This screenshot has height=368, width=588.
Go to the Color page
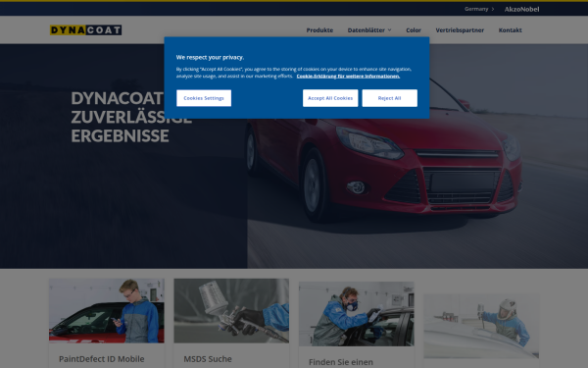(414, 30)
